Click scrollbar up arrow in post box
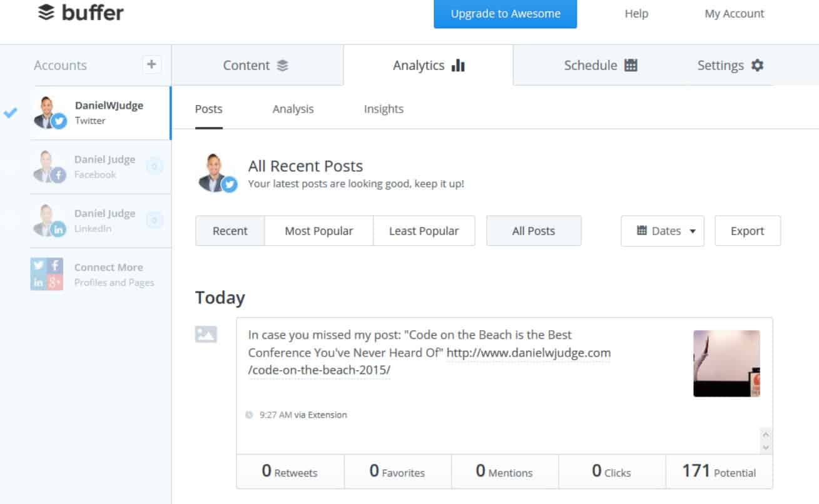Image resolution: width=819 pixels, height=504 pixels. pos(766,435)
